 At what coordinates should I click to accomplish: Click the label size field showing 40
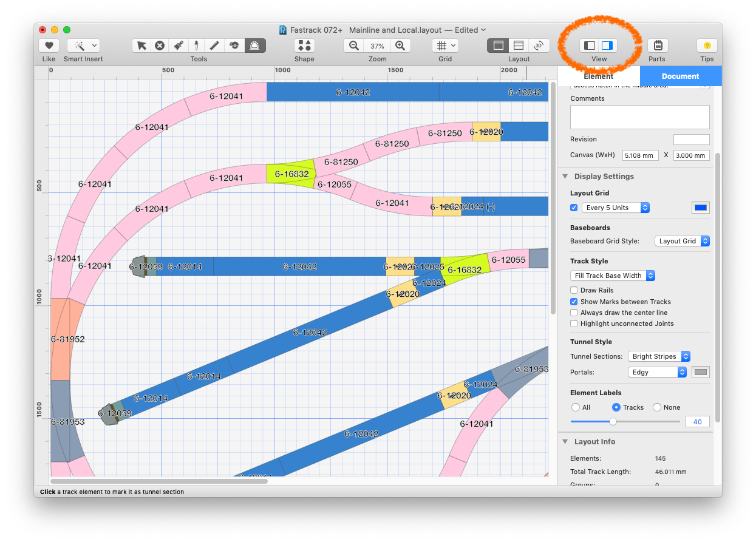click(x=698, y=422)
